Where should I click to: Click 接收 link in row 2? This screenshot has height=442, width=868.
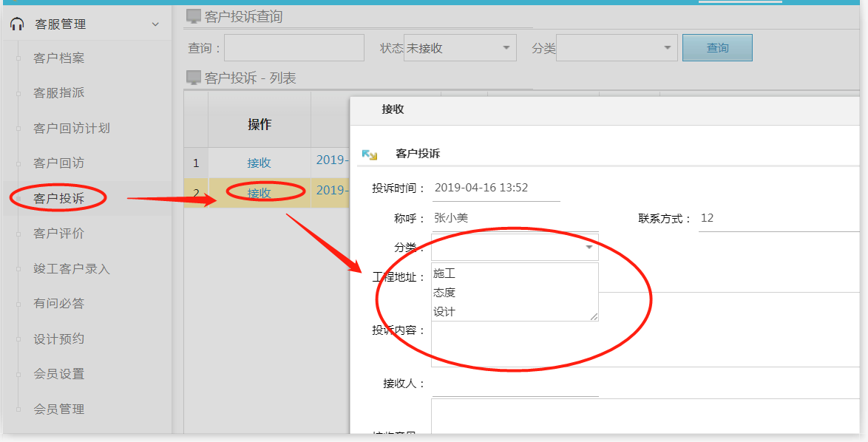pyautogui.click(x=259, y=193)
